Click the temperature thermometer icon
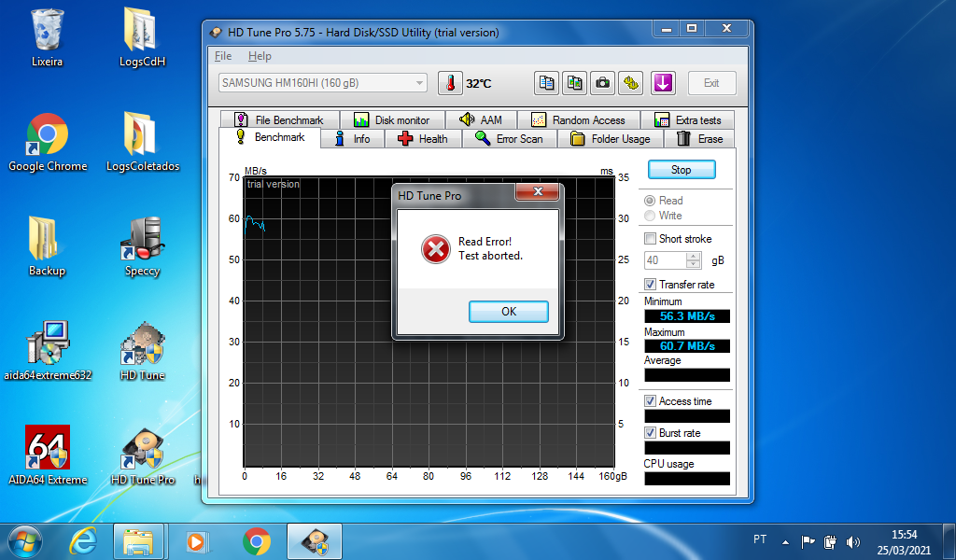 pos(450,83)
